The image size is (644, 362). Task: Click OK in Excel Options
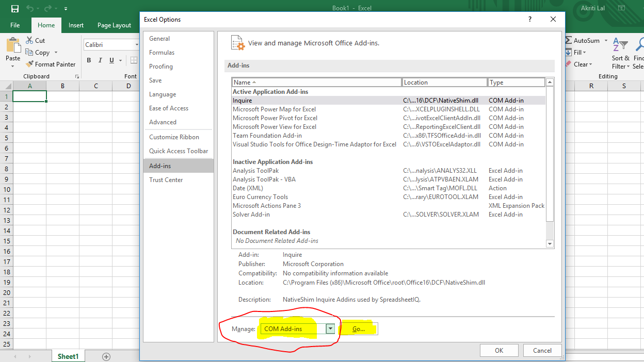click(499, 350)
